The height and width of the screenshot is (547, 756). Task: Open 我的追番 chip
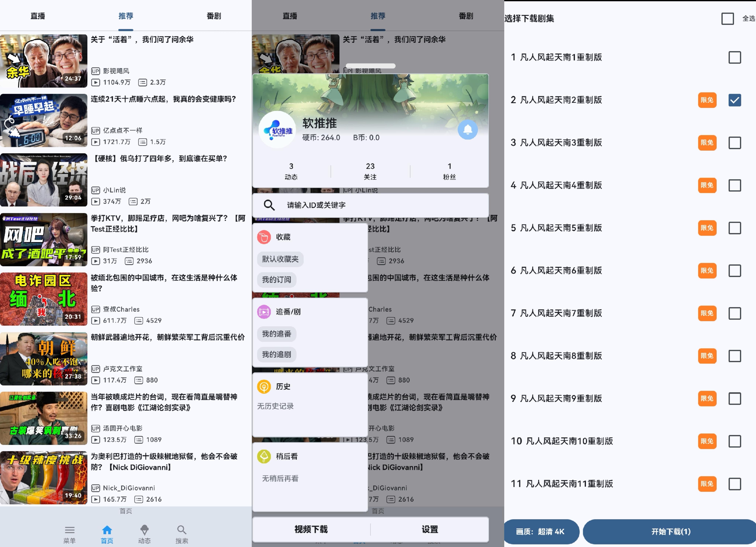click(x=277, y=334)
